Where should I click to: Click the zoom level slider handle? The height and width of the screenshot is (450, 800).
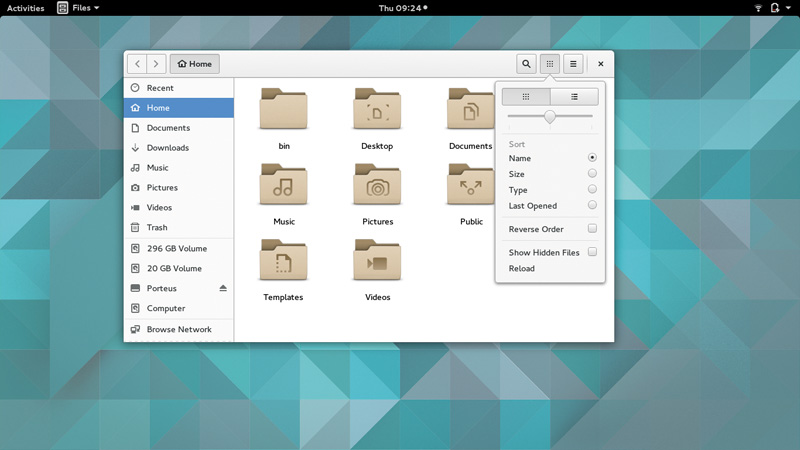(549, 116)
